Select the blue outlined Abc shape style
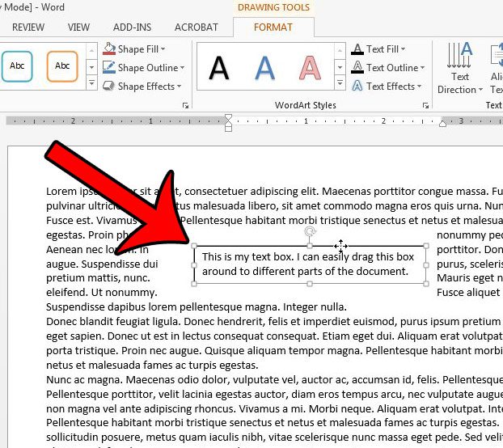Screen dimensions: 503x448 [x=17, y=66]
